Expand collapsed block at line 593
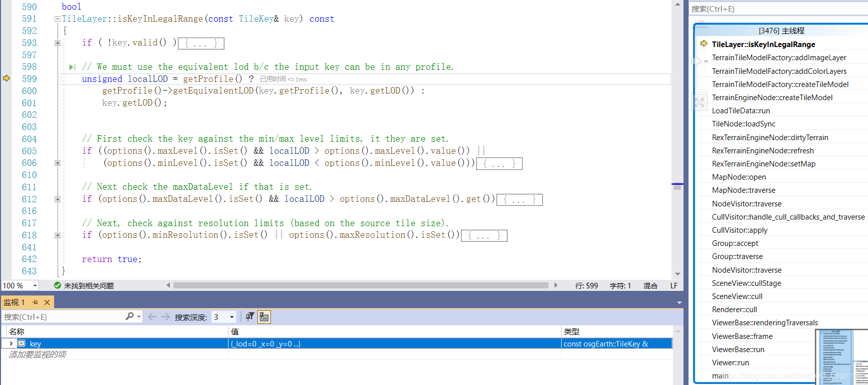Screen dimensions: 868x385 tap(58, 43)
